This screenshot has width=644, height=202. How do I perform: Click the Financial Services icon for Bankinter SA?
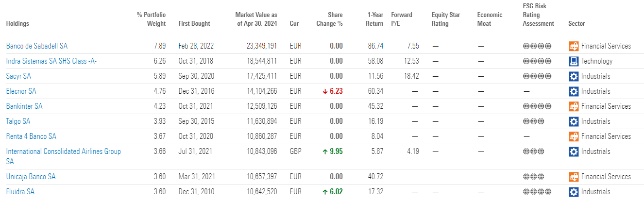click(574, 106)
